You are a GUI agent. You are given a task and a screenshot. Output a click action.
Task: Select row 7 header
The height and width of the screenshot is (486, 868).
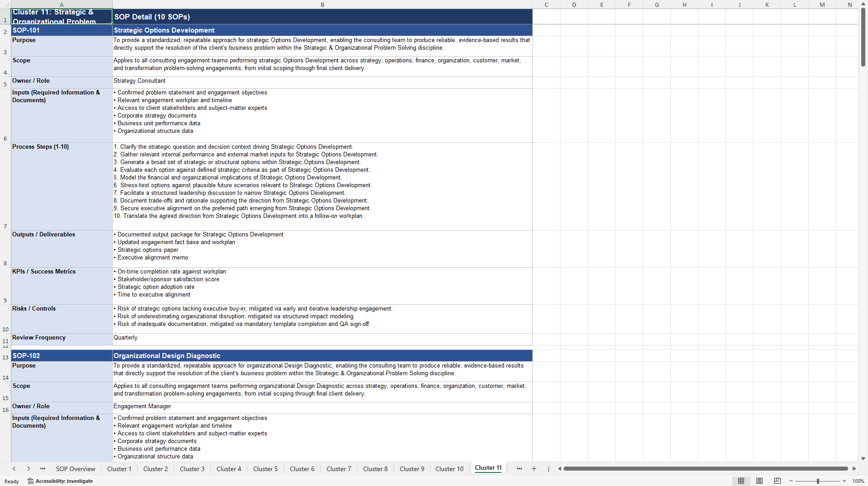pyautogui.click(x=5, y=187)
